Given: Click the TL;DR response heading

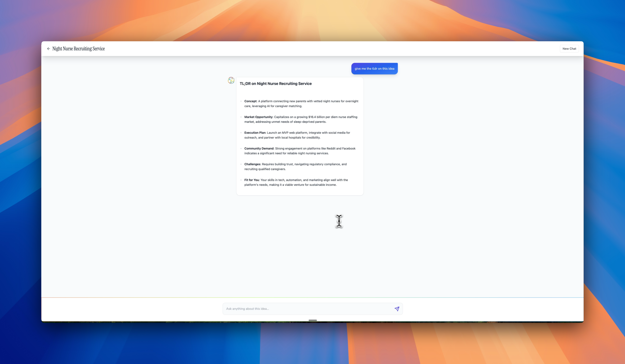Looking at the screenshot, I should (276, 84).
